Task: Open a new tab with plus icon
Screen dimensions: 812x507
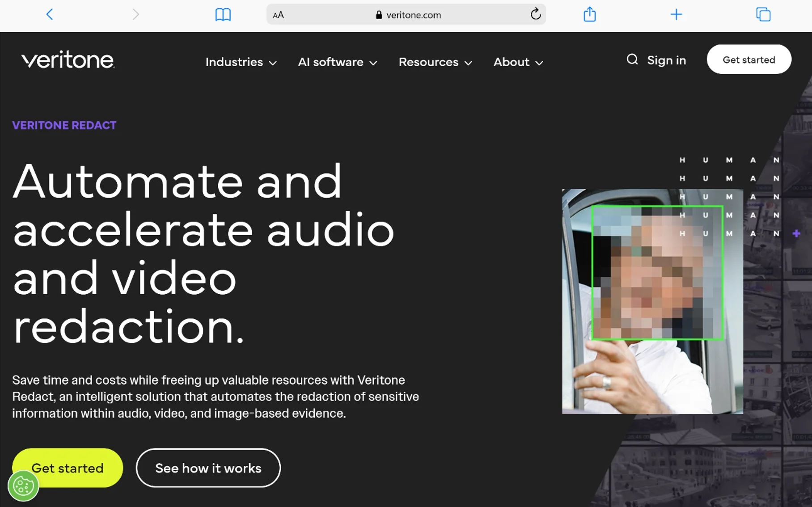Action: coord(676,14)
